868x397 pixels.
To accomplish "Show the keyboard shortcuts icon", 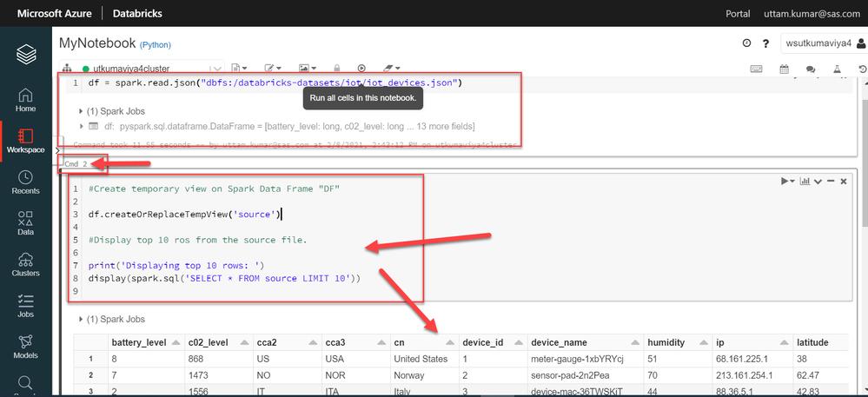I will point(756,69).
